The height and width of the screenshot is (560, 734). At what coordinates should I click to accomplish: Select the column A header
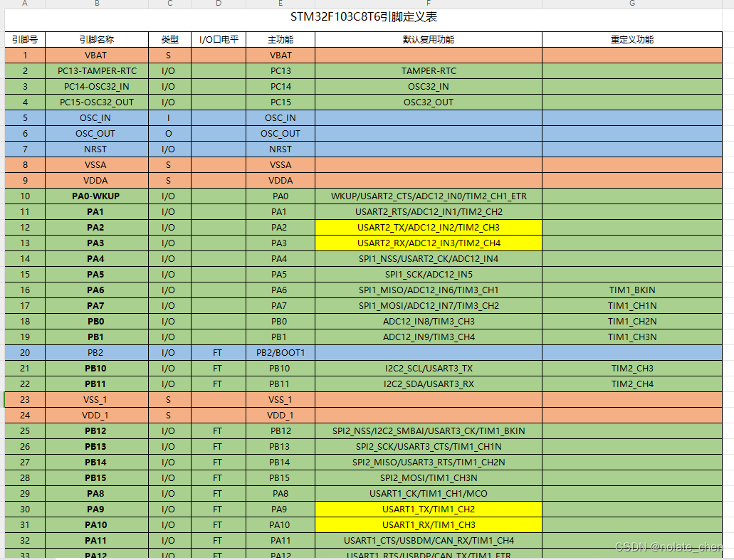pos(25,4)
